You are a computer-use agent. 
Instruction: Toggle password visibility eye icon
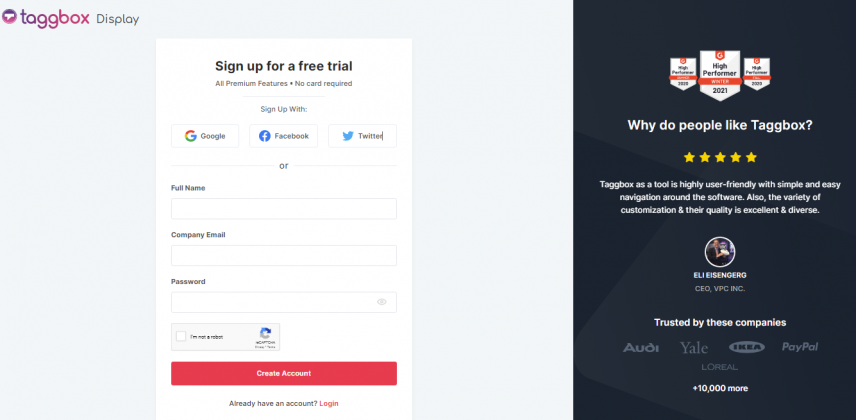[382, 302]
